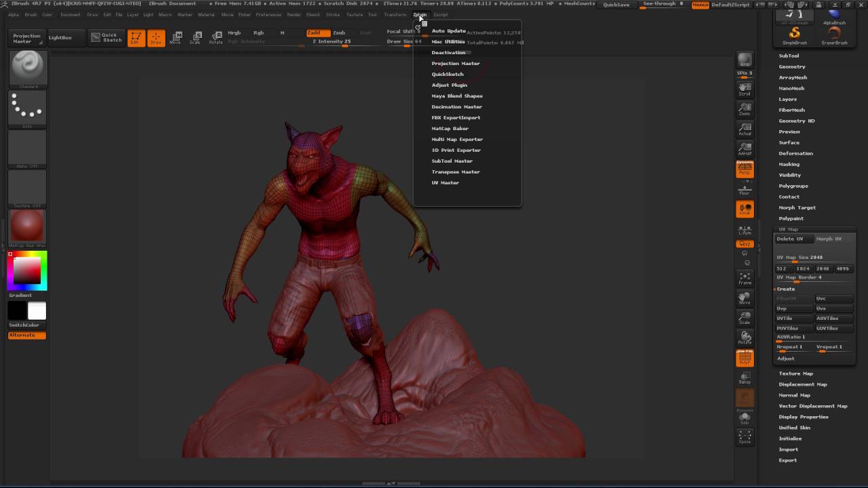
Task: Click the right shelf Scale view icon
Action: point(745,319)
